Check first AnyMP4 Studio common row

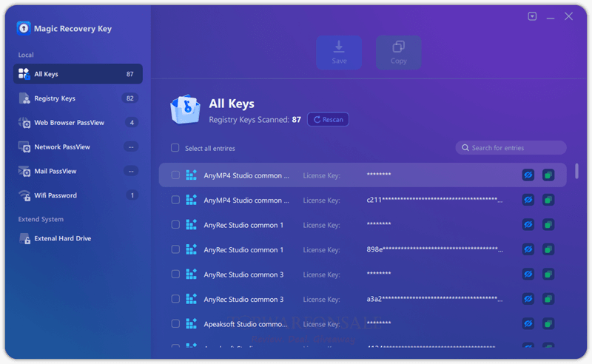click(x=175, y=175)
